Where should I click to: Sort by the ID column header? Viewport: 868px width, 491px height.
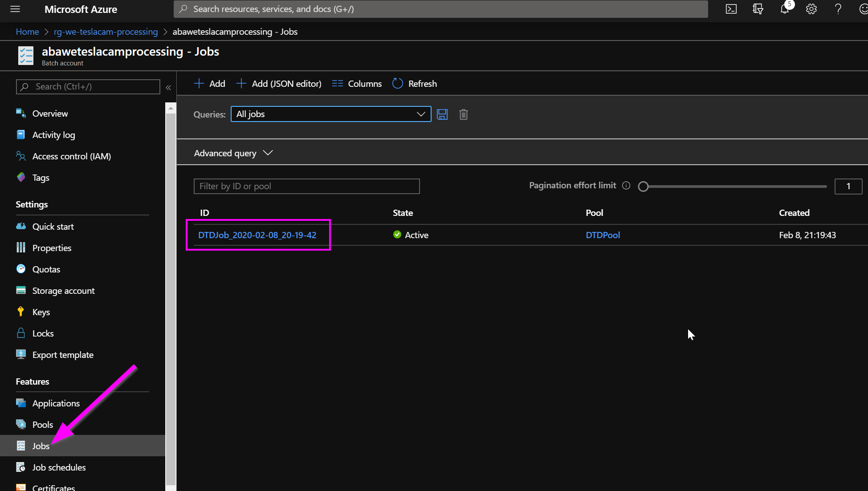[204, 213]
